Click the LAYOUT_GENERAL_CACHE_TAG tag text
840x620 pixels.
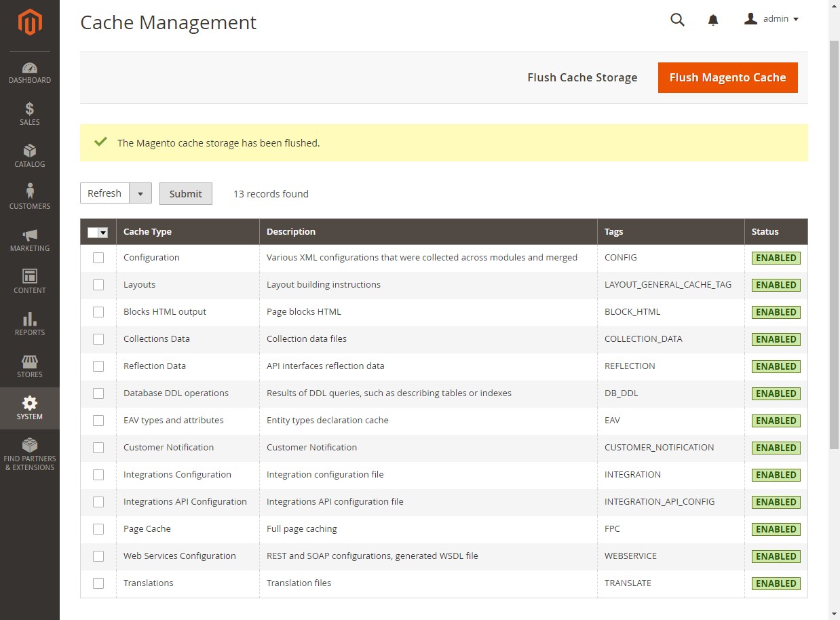point(668,285)
